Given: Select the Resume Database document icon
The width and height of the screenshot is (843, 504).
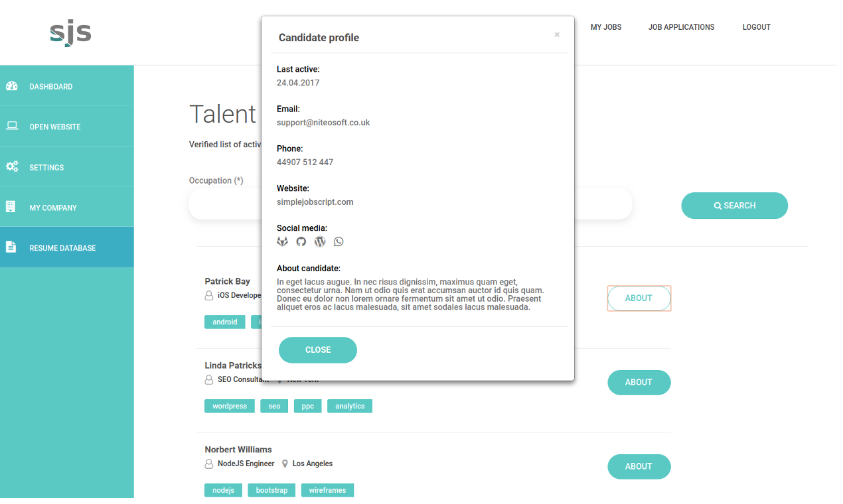Looking at the screenshot, I should click(12, 247).
